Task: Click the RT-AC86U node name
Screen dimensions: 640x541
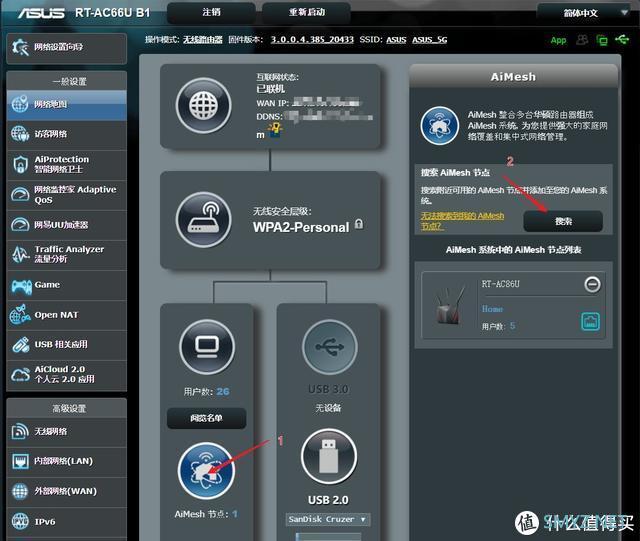Action: pos(500,284)
